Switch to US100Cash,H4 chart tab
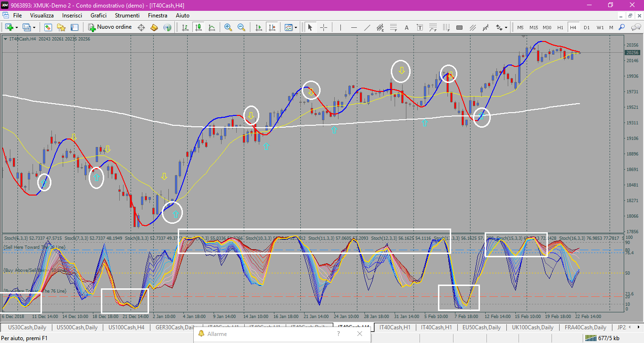The width and height of the screenshot is (644, 343). (x=126, y=327)
